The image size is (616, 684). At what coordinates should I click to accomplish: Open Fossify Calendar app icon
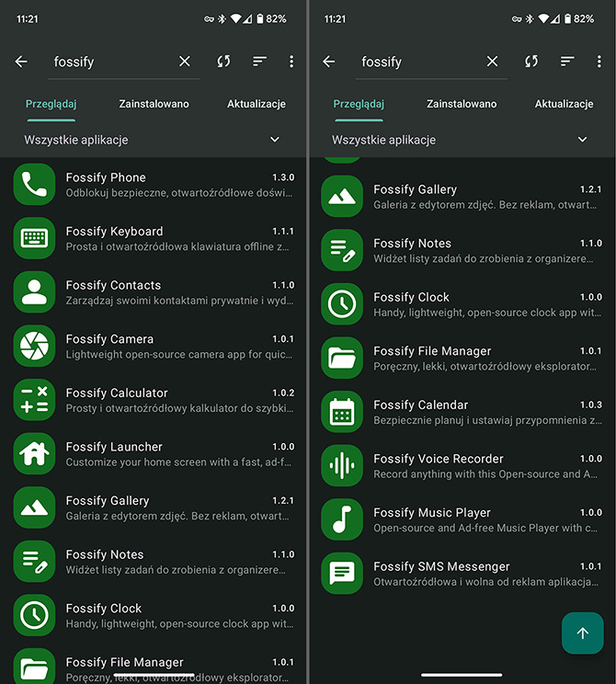click(x=342, y=412)
